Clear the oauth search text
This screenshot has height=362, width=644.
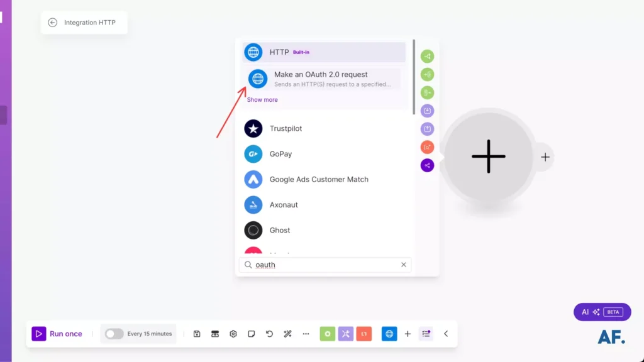tap(404, 265)
